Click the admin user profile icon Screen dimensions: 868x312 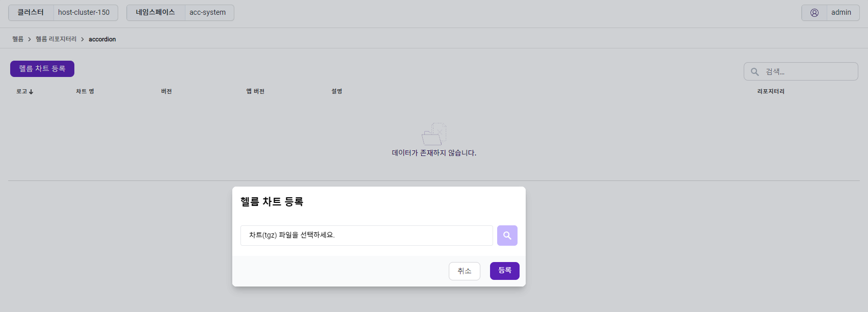click(815, 13)
